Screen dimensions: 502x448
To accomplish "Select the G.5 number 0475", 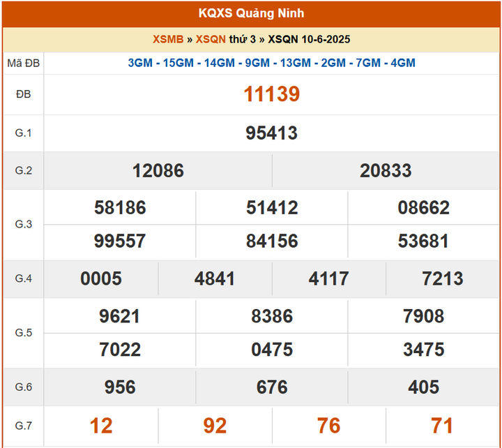I will point(272,350).
